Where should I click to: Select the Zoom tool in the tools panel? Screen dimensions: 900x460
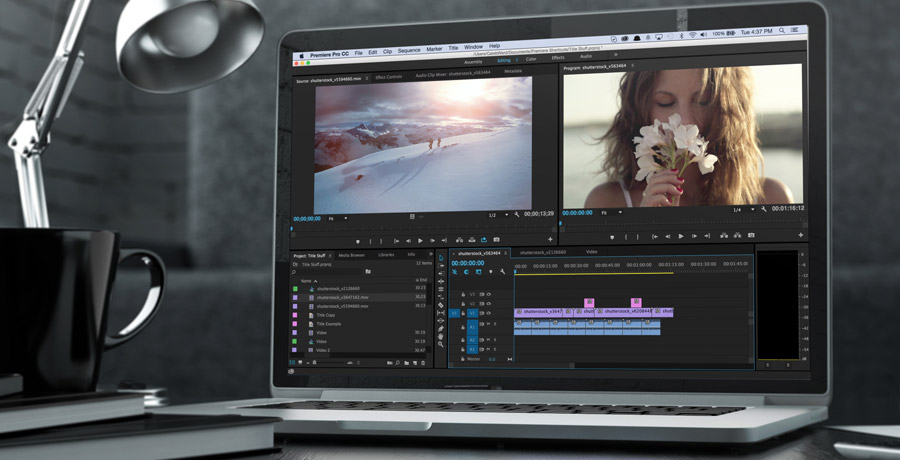(x=441, y=345)
